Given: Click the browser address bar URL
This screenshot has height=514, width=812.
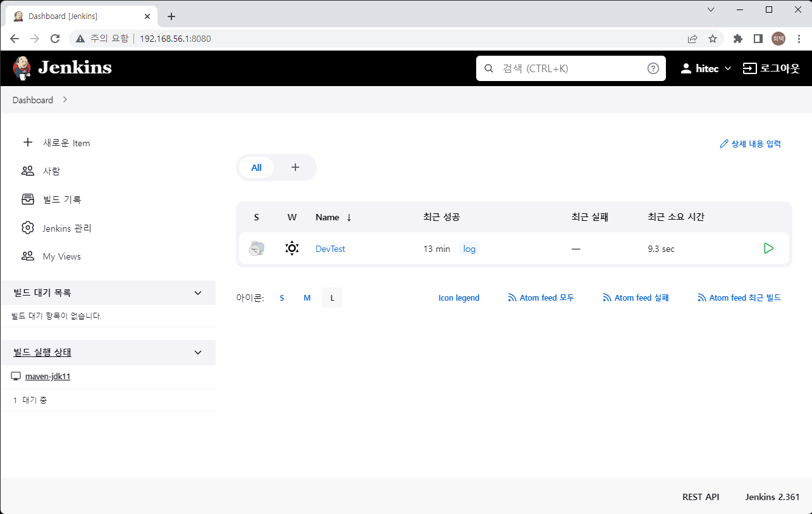Looking at the screenshot, I should pos(175,39).
